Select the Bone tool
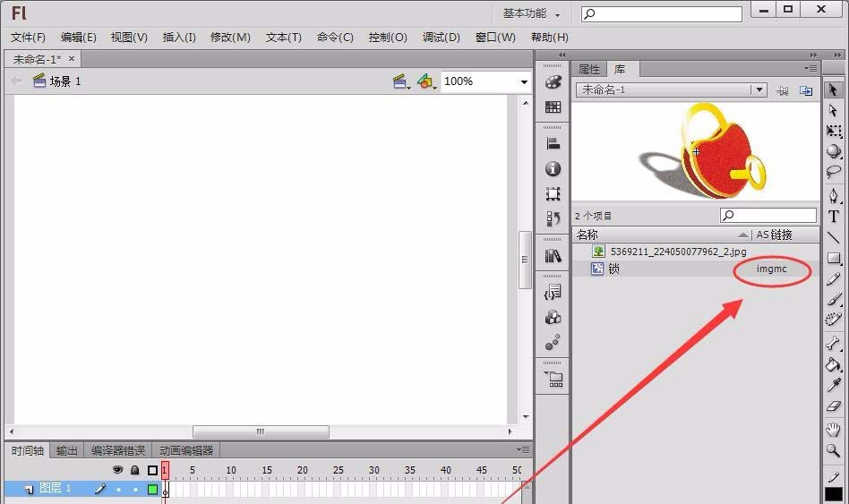849x504 pixels. coord(833,343)
